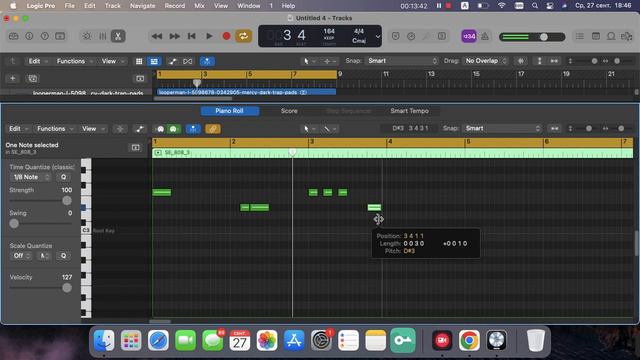Open Piano Roll Edit menu
Screen dimensions: 640x360
click(x=18, y=129)
